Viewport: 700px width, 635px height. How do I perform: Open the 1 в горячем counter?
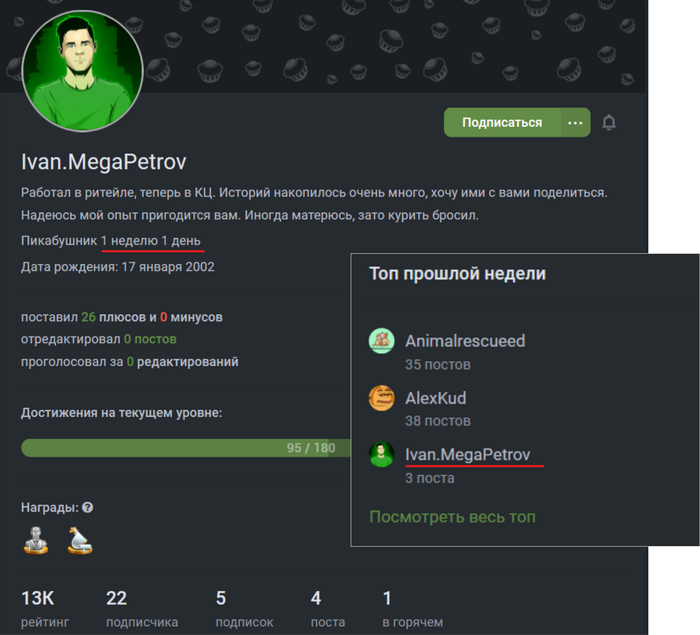click(x=412, y=609)
